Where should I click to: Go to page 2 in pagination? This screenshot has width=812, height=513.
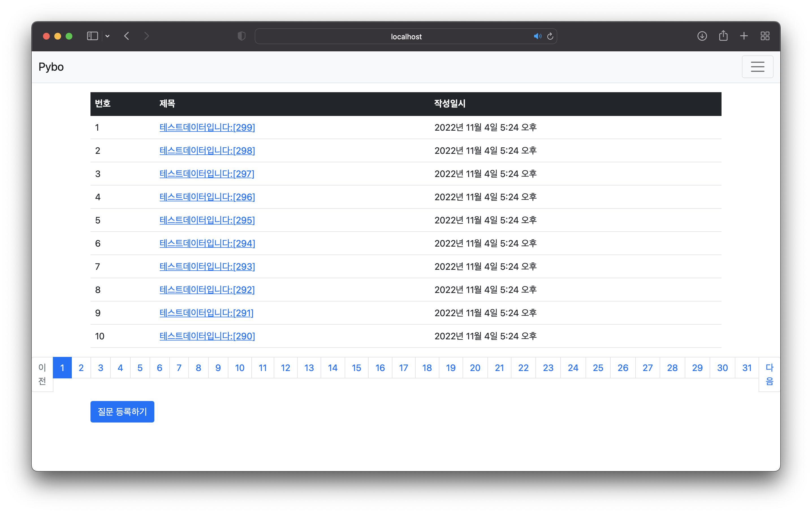tap(81, 368)
